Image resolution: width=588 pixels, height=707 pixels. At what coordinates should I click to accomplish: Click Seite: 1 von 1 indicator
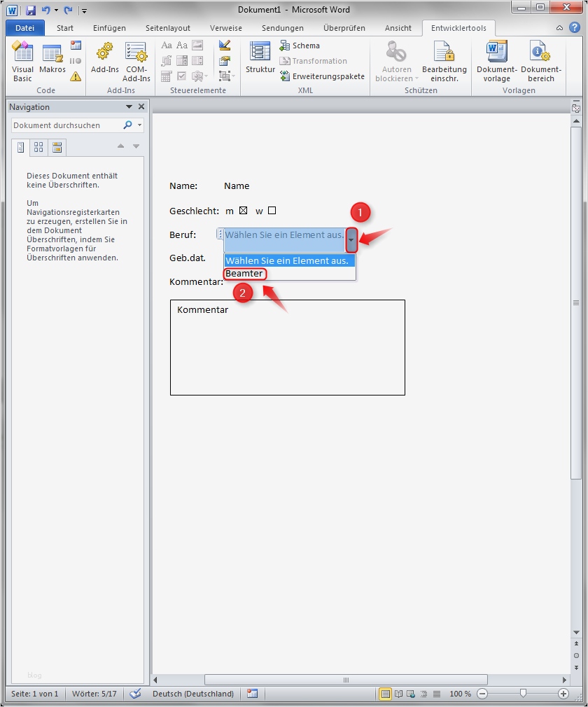35,694
